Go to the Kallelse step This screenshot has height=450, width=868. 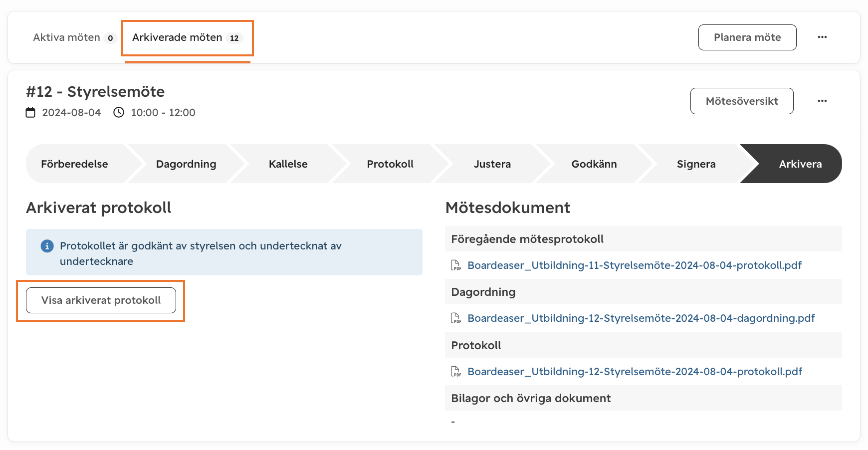coord(288,164)
